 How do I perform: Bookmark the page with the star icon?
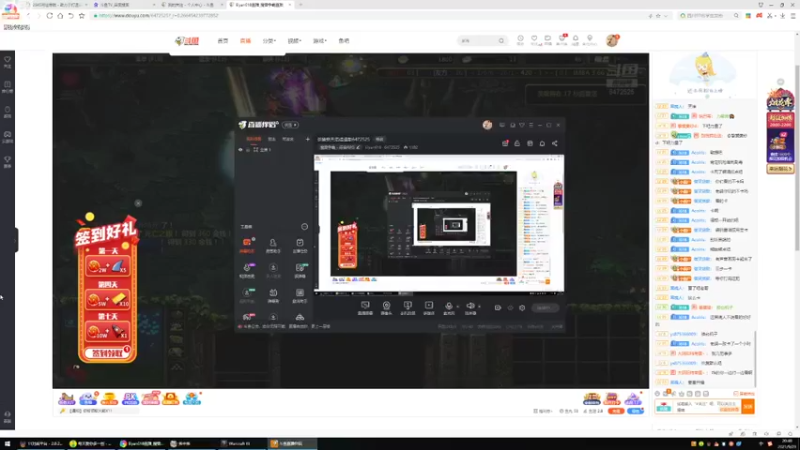82,16
